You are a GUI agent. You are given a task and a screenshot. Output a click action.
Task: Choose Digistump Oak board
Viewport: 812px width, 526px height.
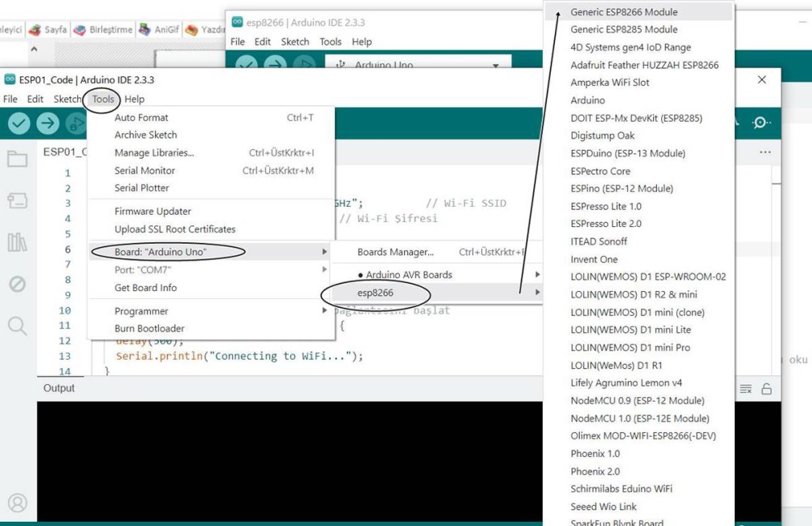click(x=639, y=135)
